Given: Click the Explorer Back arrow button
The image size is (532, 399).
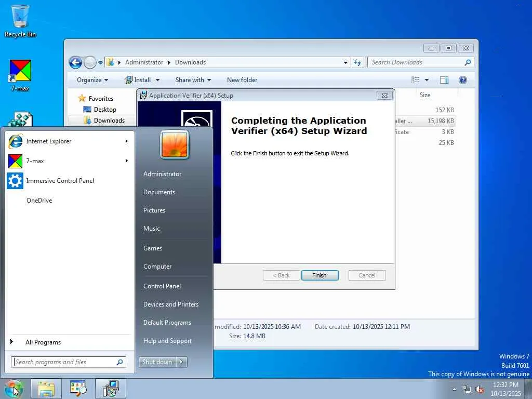Looking at the screenshot, I should (76, 62).
